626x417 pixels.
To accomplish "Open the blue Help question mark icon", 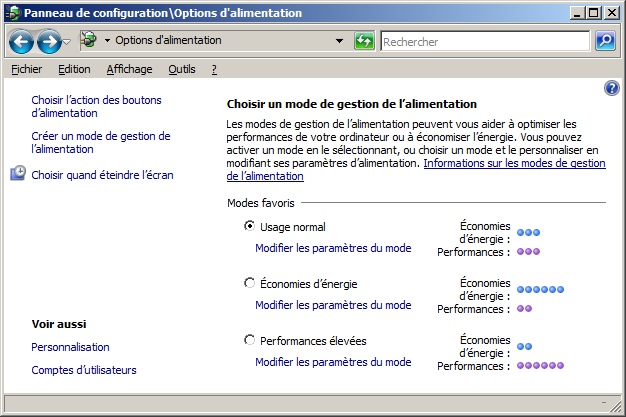I will coord(612,89).
